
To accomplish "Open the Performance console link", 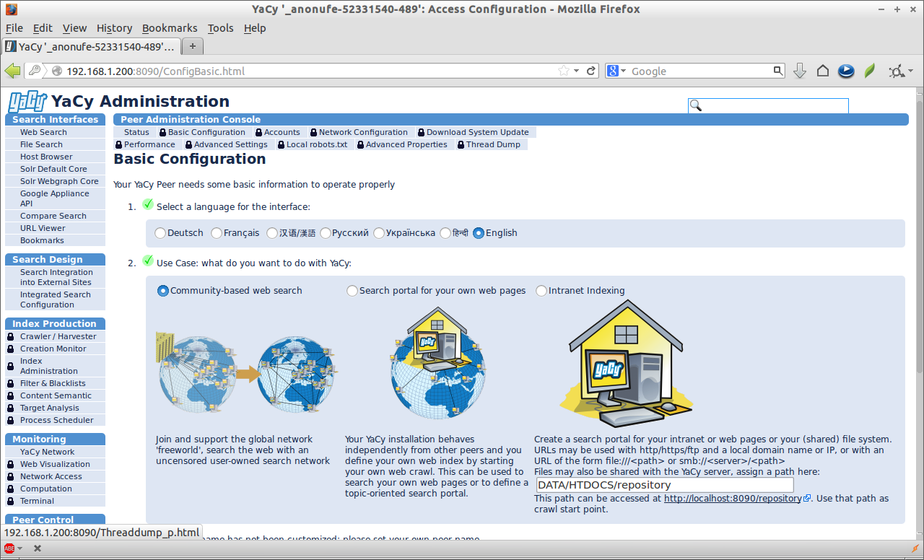I will pos(149,144).
